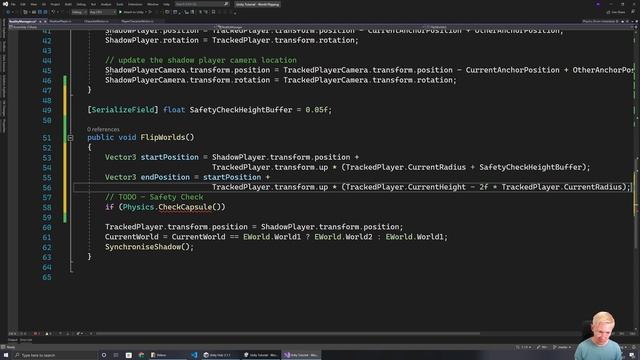This screenshot has height=360, width=640.
Task: Click the '0 references' CodeLens link
Action: point(103,129)
